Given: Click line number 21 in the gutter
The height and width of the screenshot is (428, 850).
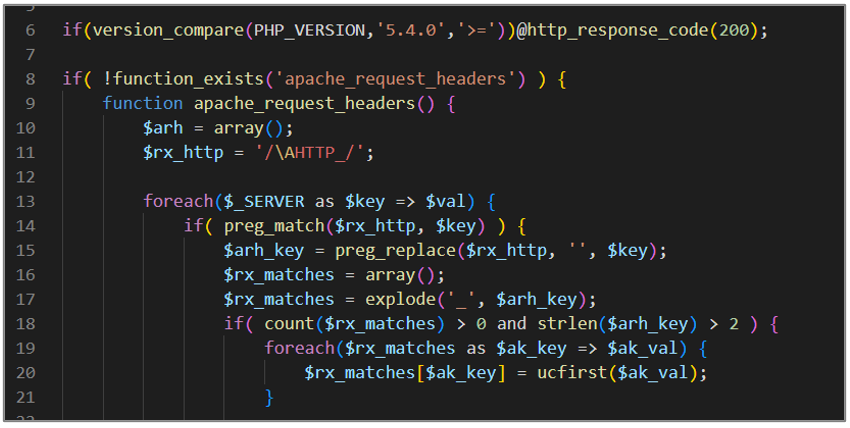Looking at the screenshot, I should pyautogui.click(x=25, y=397).
